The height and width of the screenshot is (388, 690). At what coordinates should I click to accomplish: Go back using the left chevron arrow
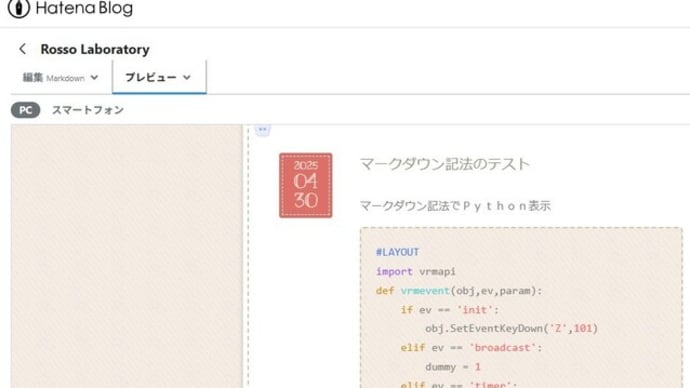[22, 49]
